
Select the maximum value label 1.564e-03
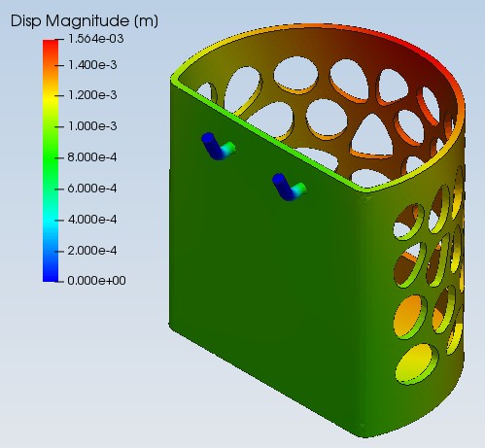[95, 39]
